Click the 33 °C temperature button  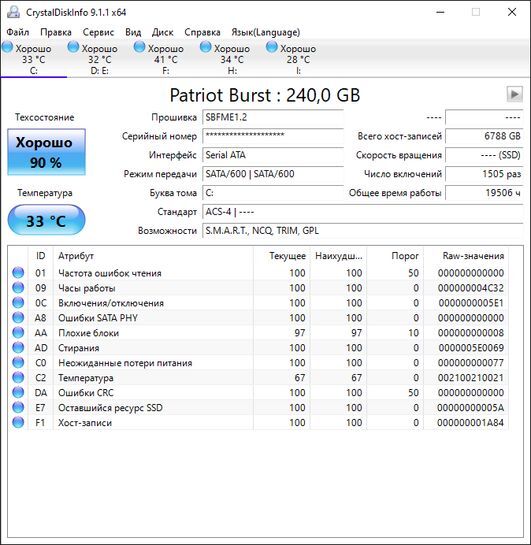click(46, 220)
